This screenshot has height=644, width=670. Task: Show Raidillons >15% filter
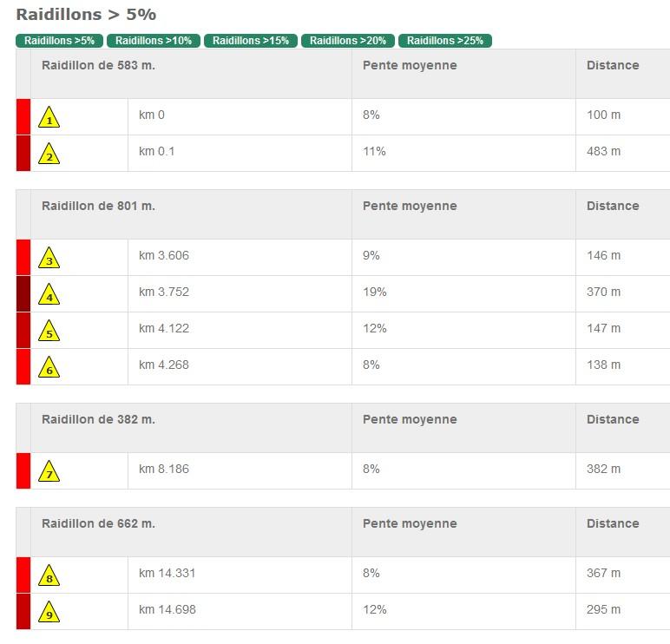click(251, 41)
